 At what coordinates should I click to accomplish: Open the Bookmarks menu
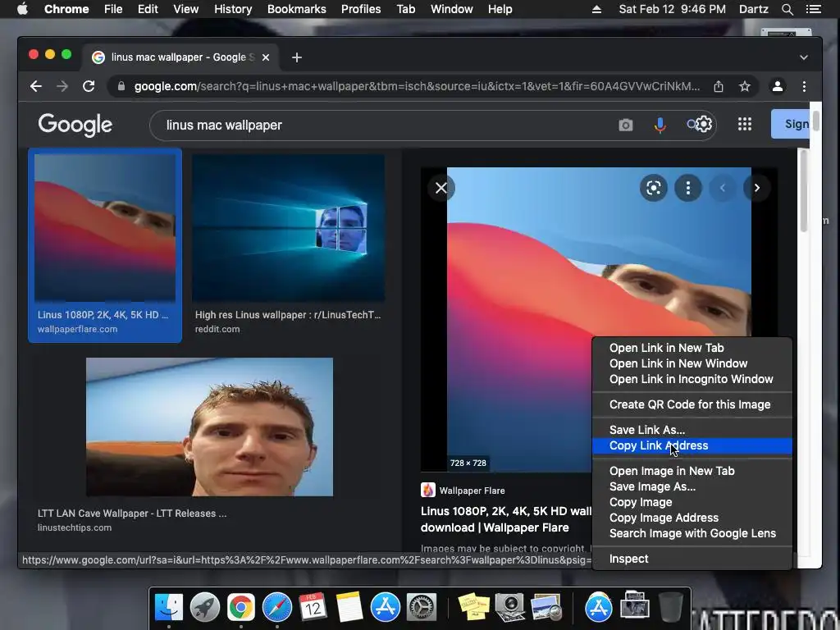tap(297, 9)
